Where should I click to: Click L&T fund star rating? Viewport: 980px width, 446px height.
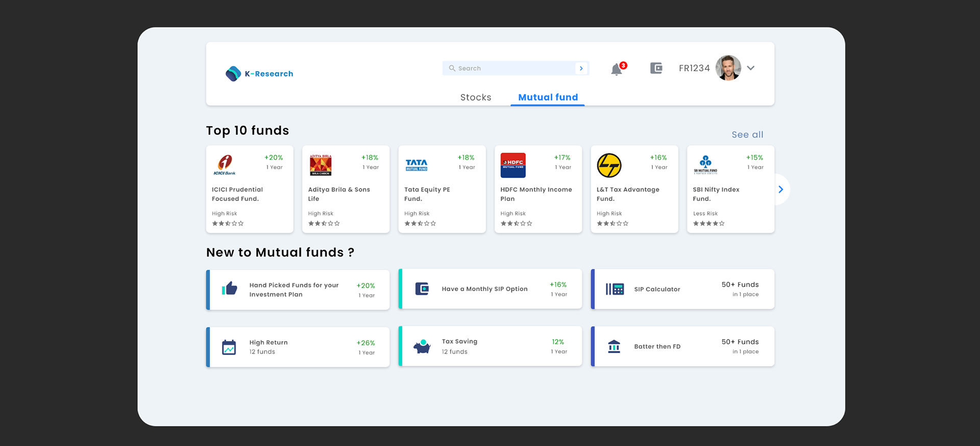tap(612, 223)
